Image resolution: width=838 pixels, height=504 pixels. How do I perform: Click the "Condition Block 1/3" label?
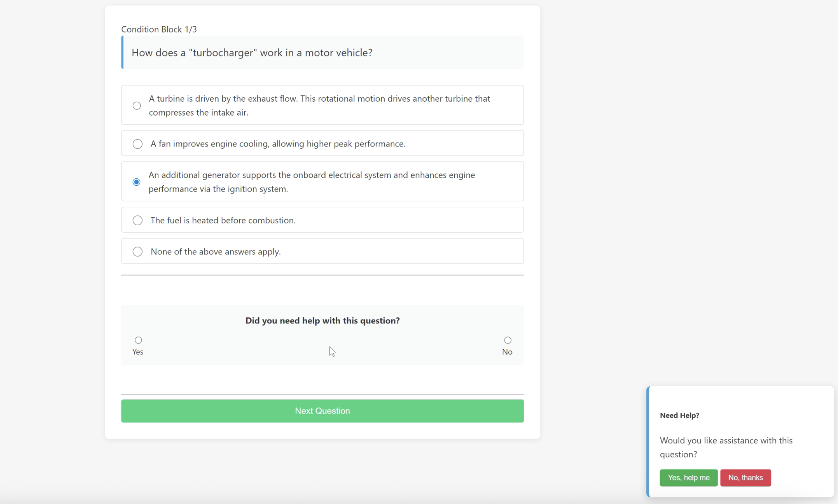click(159, 29)
